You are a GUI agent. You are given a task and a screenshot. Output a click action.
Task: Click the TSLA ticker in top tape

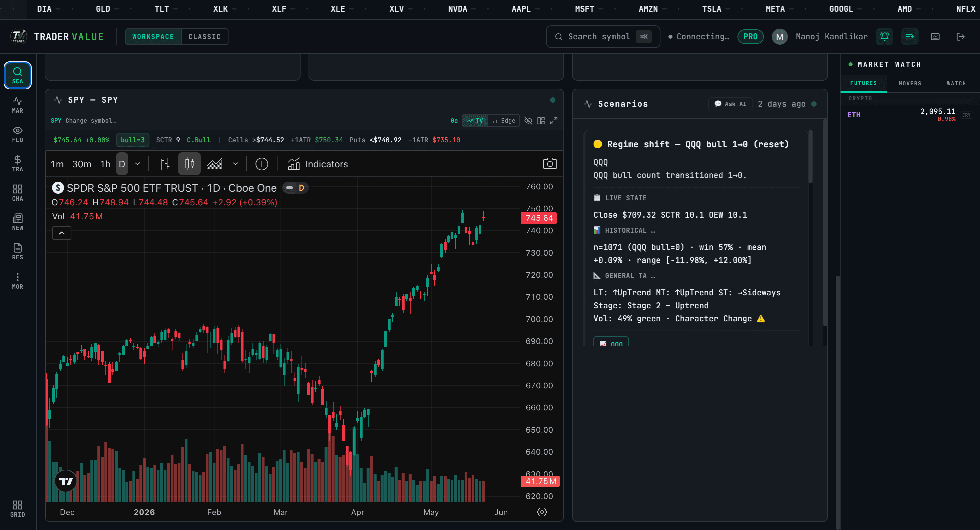715,9
